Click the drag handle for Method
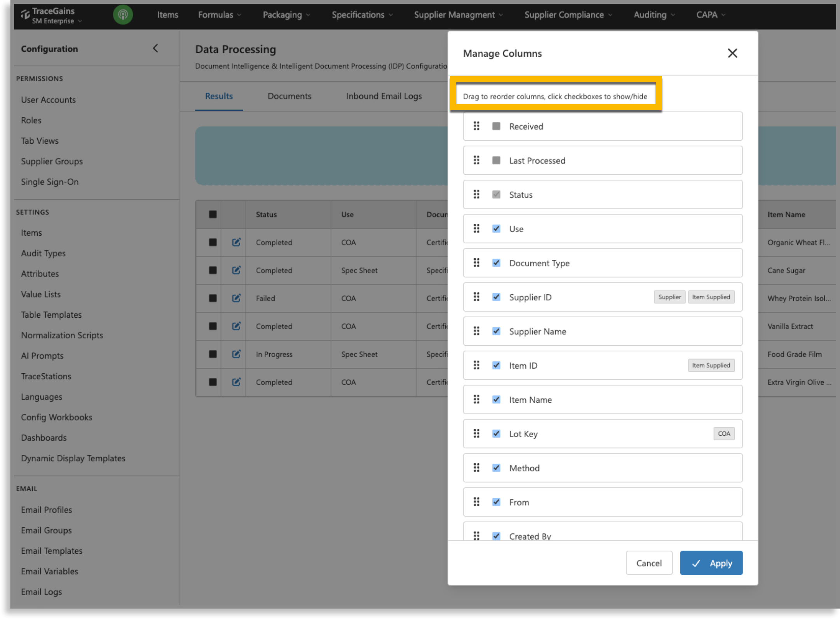The width and height of the screenshot is (840, 619). [x=476, y=468]
